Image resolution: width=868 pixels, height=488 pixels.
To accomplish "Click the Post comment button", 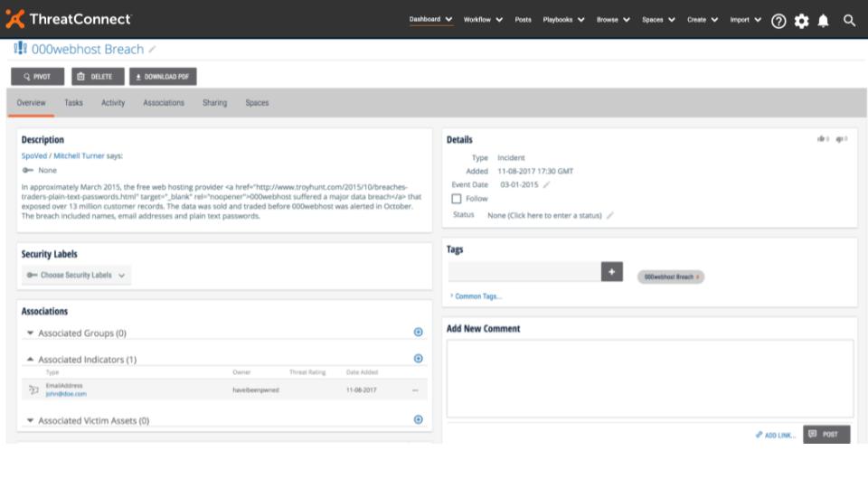I will point(826,435).
